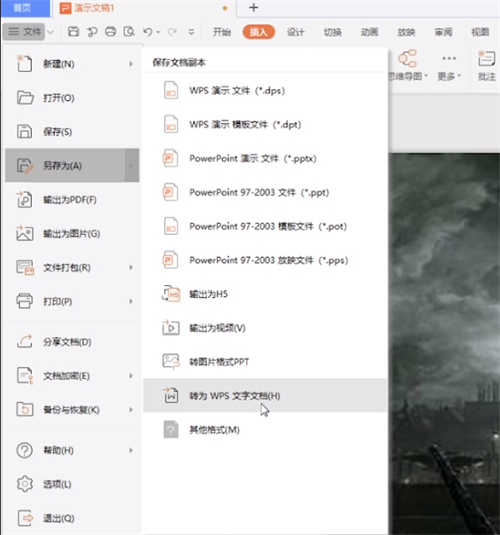Choose 打开(O) in the file menu
Image resolution: width=500 pixels, height=535 pixels.
72,98
